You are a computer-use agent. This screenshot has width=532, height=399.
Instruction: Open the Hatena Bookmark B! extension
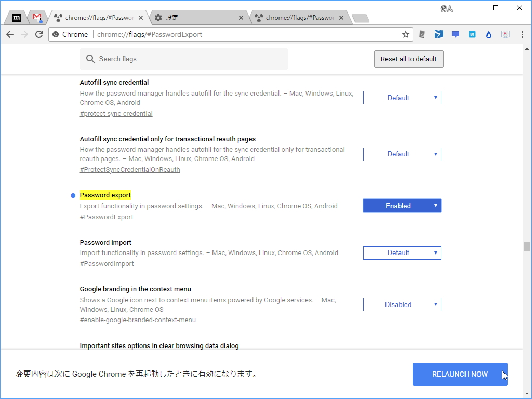pos(472,34)
